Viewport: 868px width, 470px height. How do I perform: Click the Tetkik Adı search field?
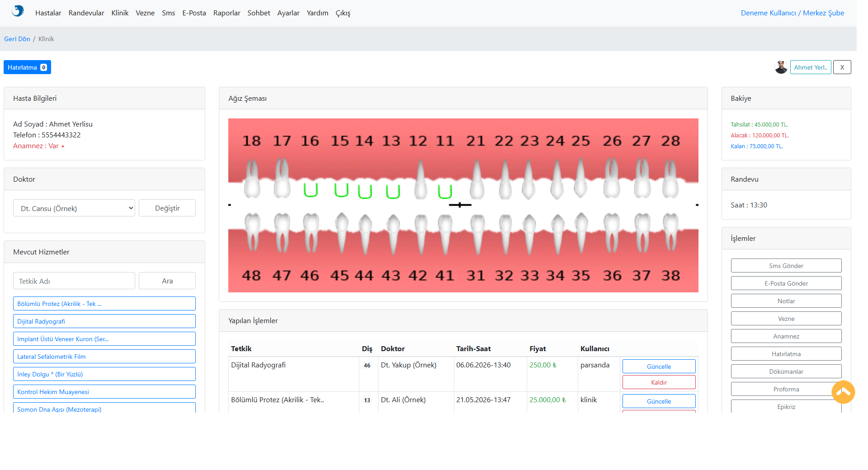[x=74, y=281]
